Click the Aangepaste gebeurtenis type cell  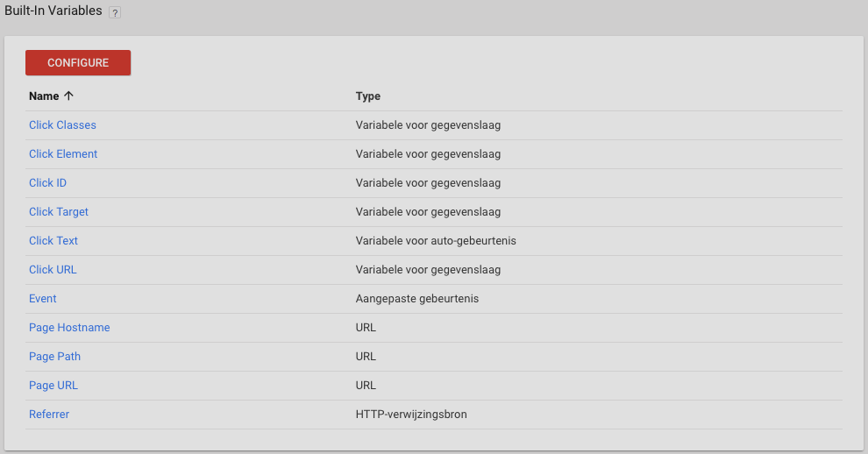[x=417, y=299]
